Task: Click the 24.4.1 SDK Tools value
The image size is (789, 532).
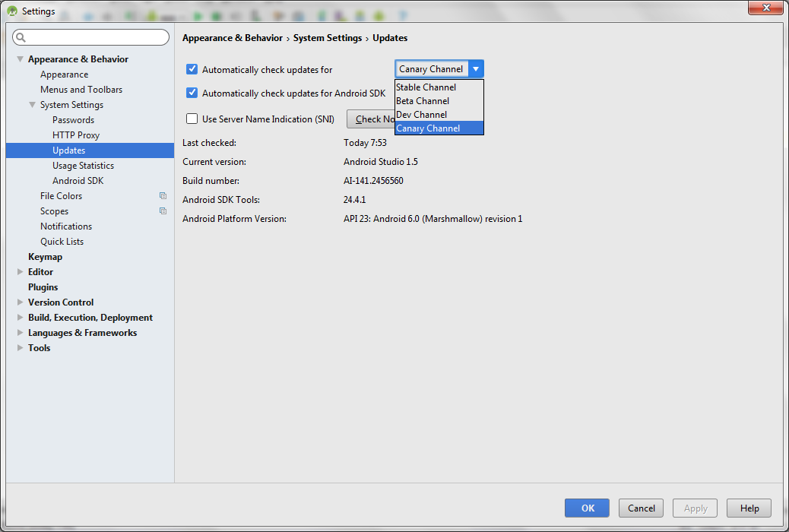Action: click(354, 200)
